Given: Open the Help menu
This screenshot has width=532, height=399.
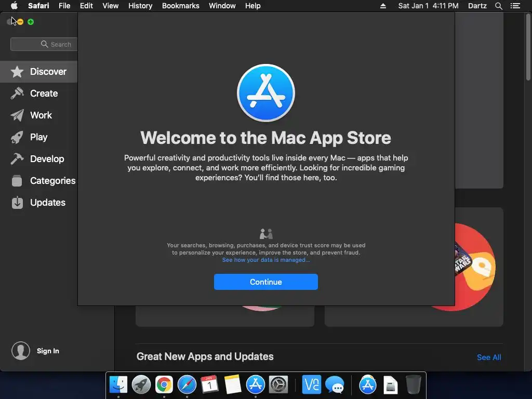Looking at the screenshot, I should point(253,6).
